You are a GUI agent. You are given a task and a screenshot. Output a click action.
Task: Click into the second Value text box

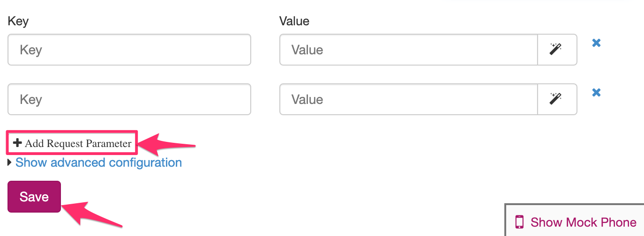408,99
